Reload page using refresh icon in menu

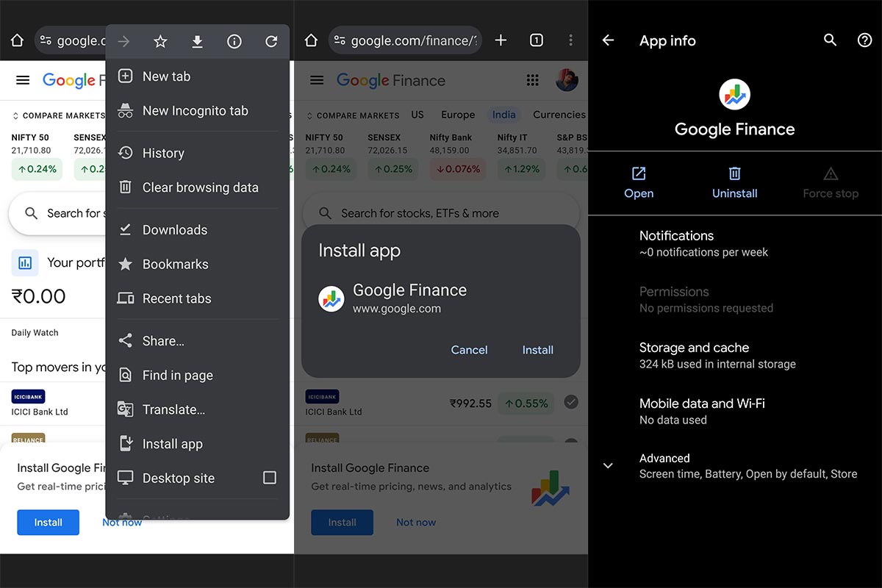[x=271, y=42]
